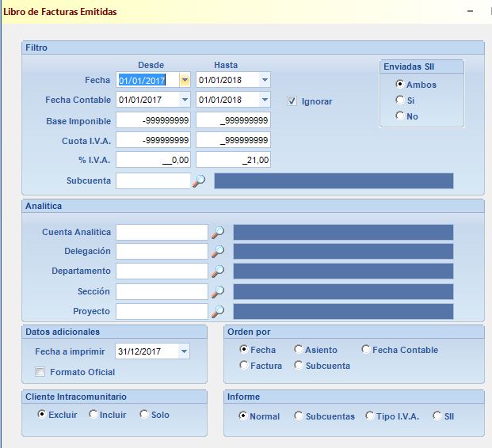Screen dimensions: 492x448
Task: Open the Subcuenta search magnifier
Action: click(x=199, y=181)
